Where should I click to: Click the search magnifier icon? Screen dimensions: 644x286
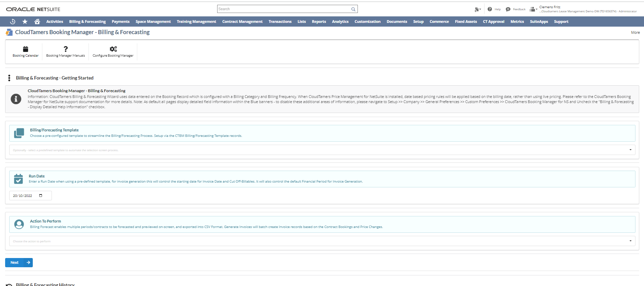tap(353, 9)
